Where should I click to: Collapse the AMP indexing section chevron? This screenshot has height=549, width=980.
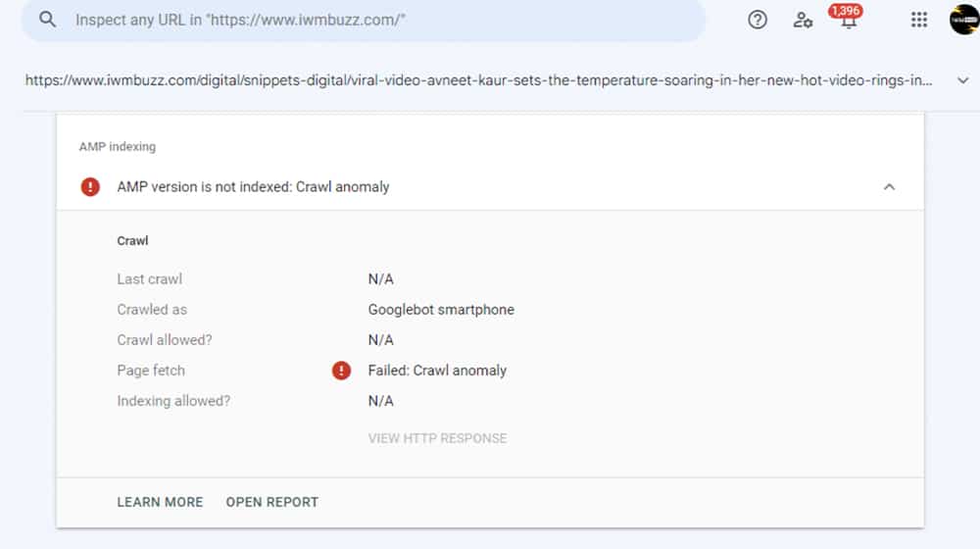(x=889, y=186)
